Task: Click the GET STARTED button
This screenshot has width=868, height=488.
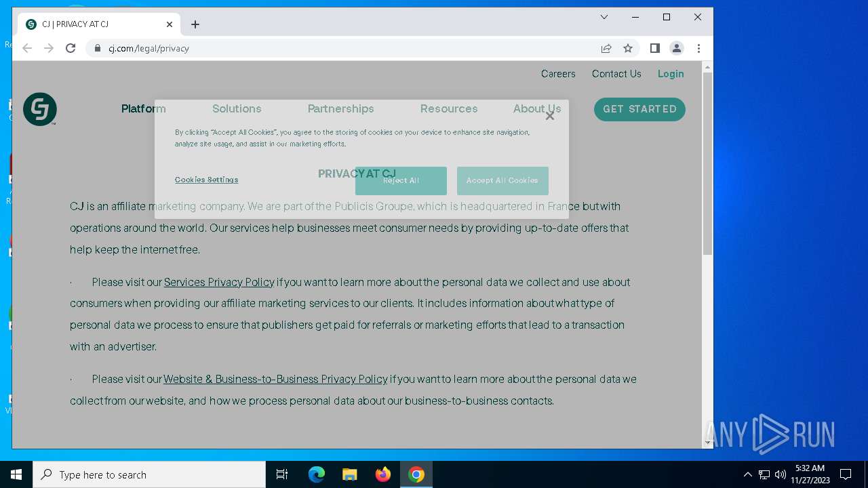Action: [639, 109]
